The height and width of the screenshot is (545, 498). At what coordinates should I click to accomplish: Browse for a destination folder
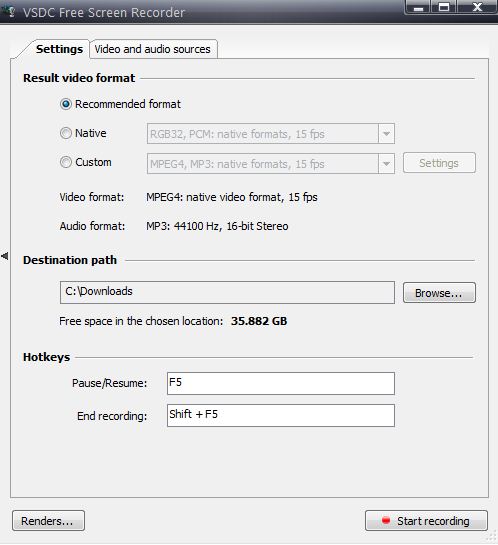(x=439, y=293)
